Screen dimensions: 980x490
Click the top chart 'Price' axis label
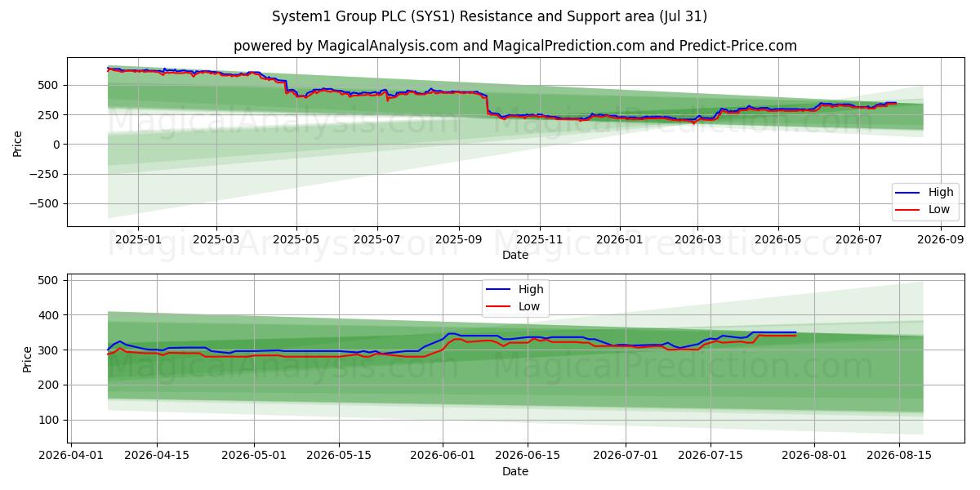point(18,142)
